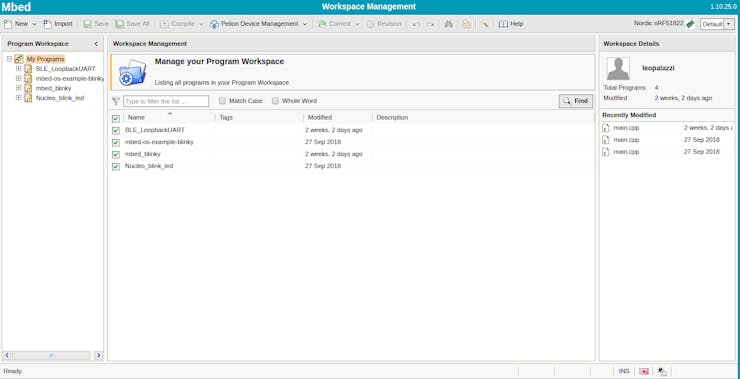Click the Mbed logo
Screen dimensions: 740x379
point(16,7)
